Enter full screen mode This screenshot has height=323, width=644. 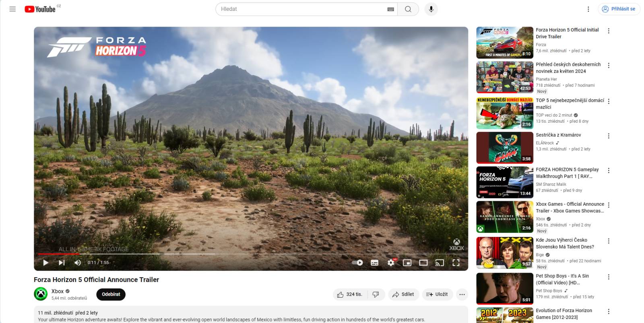(456, 263)
